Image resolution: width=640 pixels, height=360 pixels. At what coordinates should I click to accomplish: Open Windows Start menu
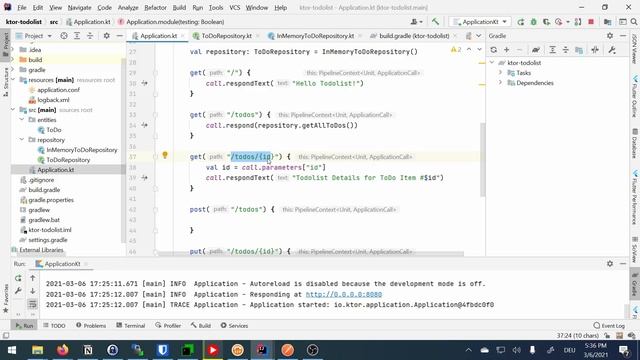pos(12,350)
